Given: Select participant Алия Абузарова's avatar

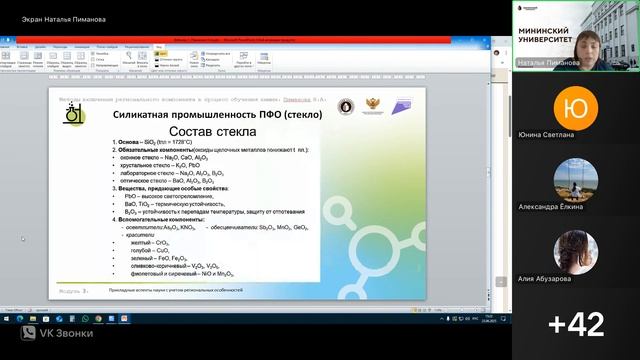Looking at the screenshot, I should point(576,252).
